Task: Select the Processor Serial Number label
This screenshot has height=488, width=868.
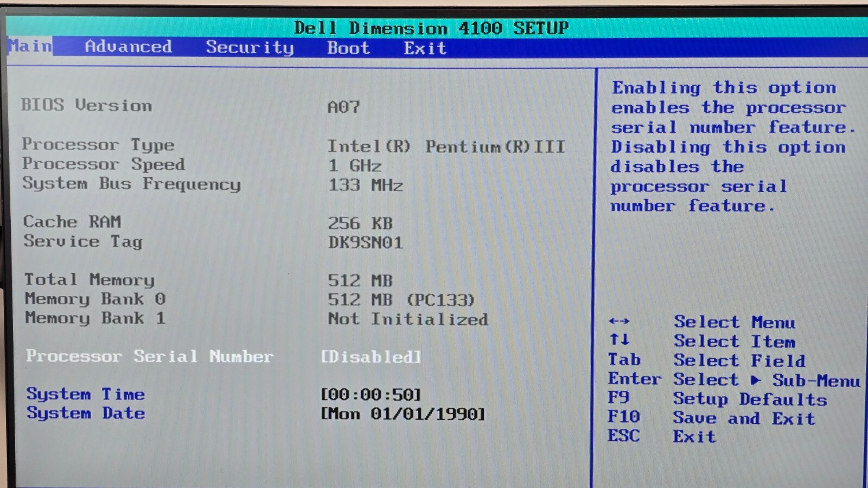Action: click(150, 356)
